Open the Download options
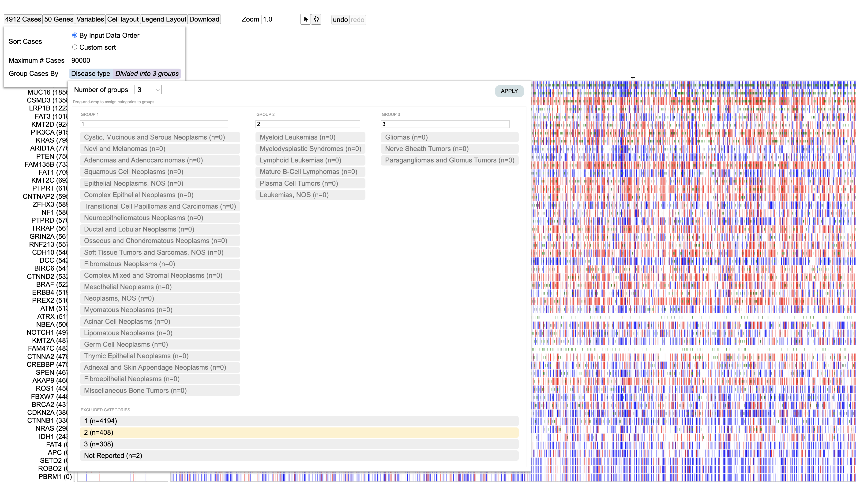This screenshot has width=856, height=504. [x=204, y=19]
